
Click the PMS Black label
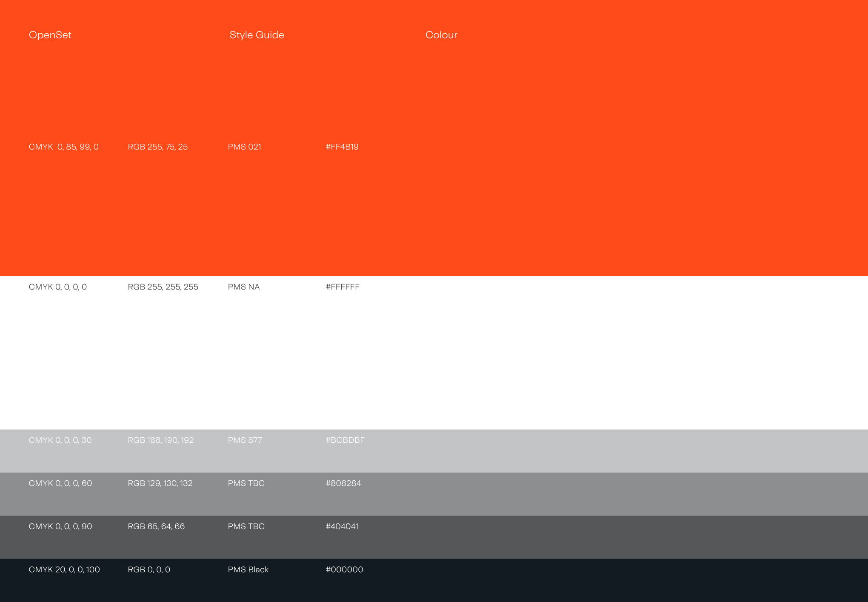pyautogui.click(x=248, y=570)
